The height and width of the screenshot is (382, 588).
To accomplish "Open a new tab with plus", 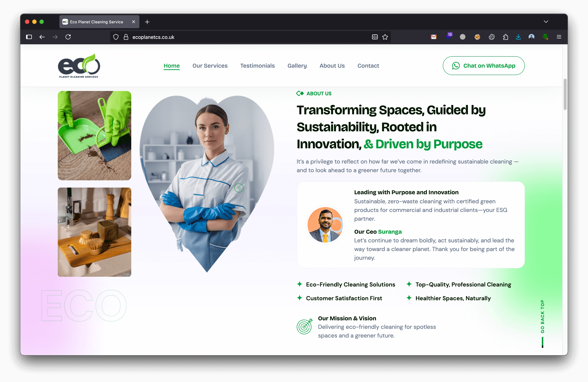I will 147,22.
